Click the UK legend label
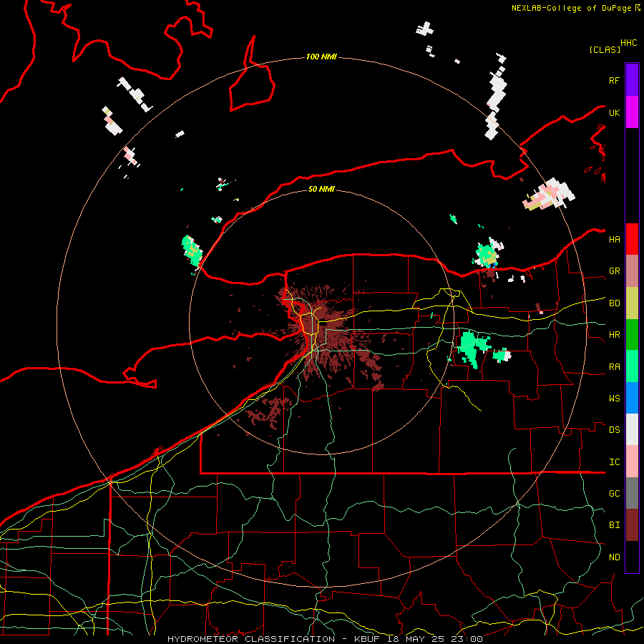This screenshot has height=644, width=644. [x=614, y=112]
